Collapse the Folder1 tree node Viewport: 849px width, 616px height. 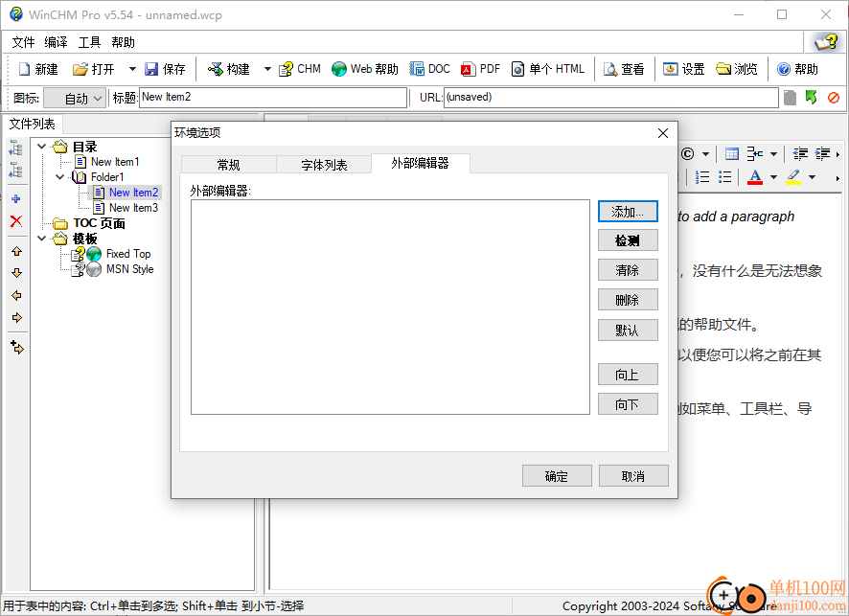coord(60,177)
